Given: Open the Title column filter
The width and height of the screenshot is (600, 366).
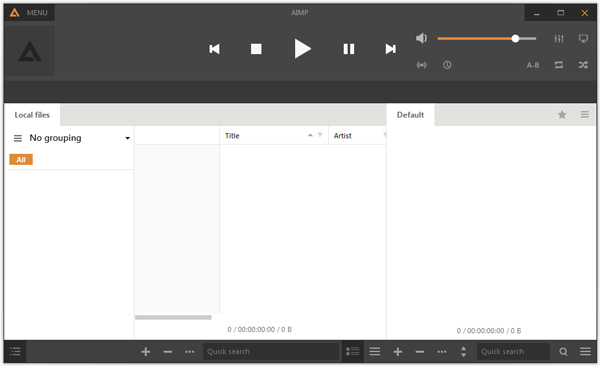Looking at the screenshot, I should coord(320,135).
